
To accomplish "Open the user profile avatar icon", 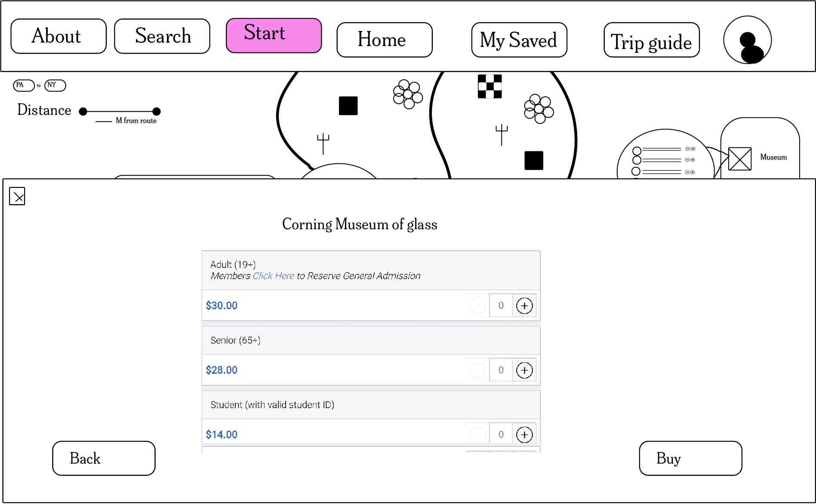I will coord(747,40).
